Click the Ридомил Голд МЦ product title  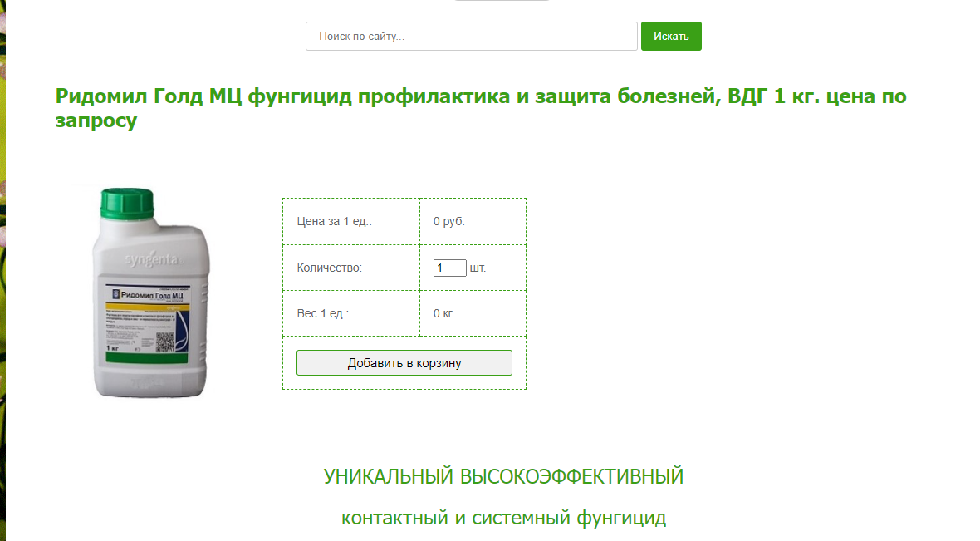click(481, 107)
